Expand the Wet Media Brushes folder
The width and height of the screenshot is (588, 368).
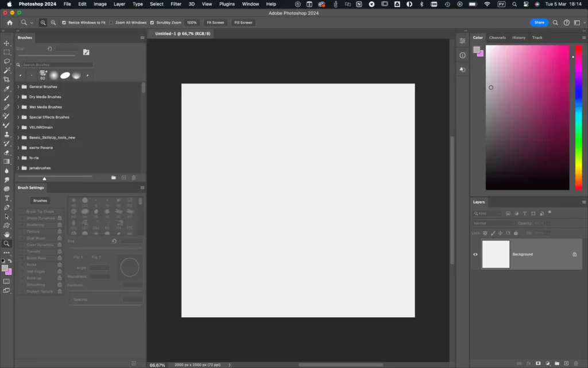[18, 107]
